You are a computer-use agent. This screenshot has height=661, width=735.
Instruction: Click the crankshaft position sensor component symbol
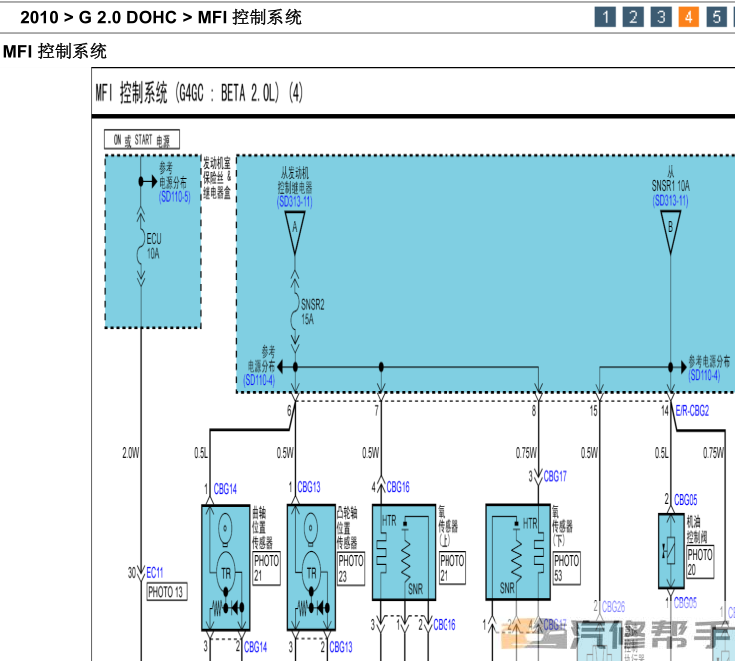(225, 568)
